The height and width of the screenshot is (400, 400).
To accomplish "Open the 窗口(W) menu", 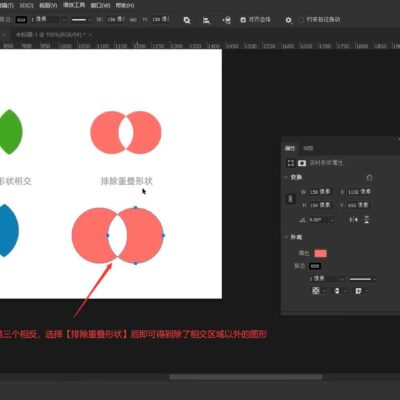I will [x=100, y=6].
